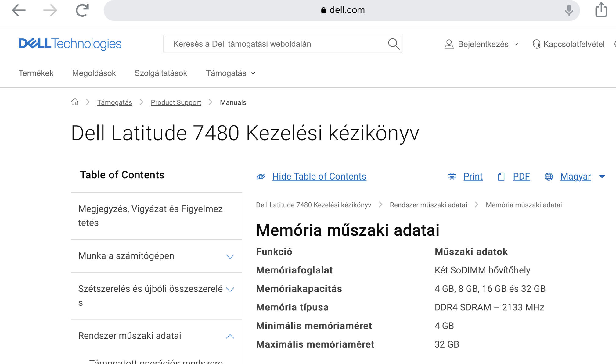Click the printer icon
616x364 pixels.
point(452,177)
